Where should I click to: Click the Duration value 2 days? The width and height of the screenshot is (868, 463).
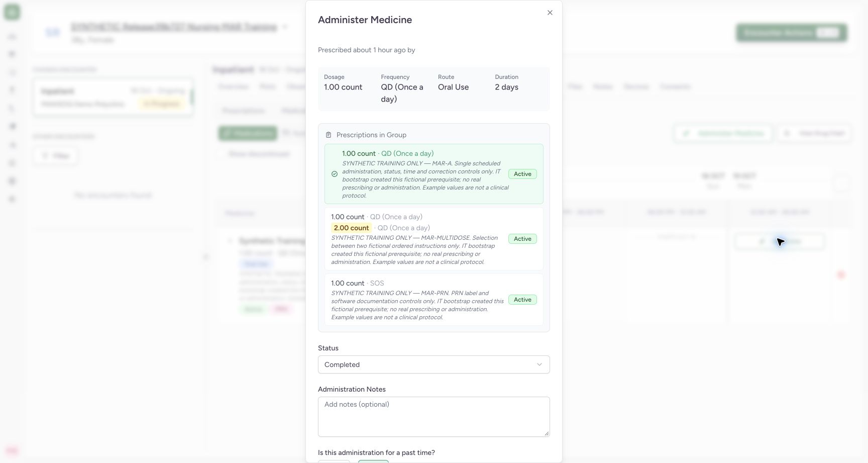pos(506,87)
